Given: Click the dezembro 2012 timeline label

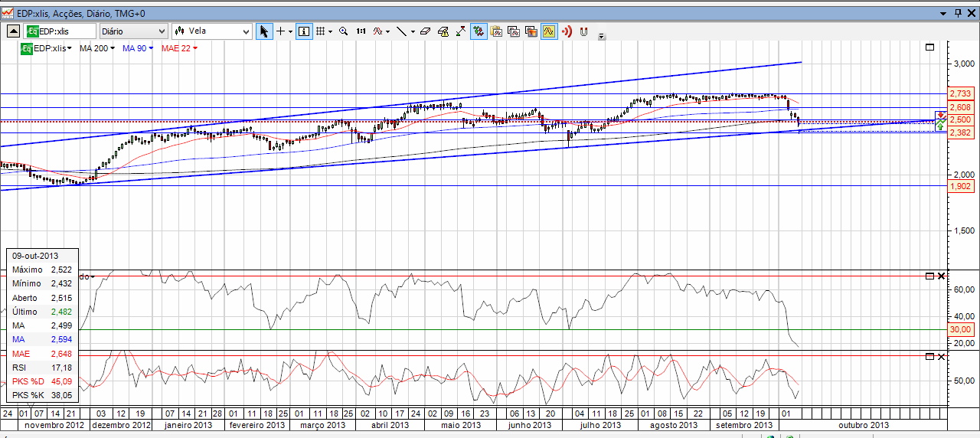Looking at the screenshot, I should point(120,425).
